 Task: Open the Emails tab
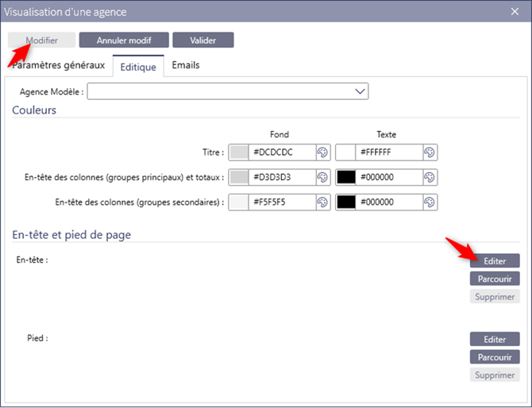pos(186,65)
